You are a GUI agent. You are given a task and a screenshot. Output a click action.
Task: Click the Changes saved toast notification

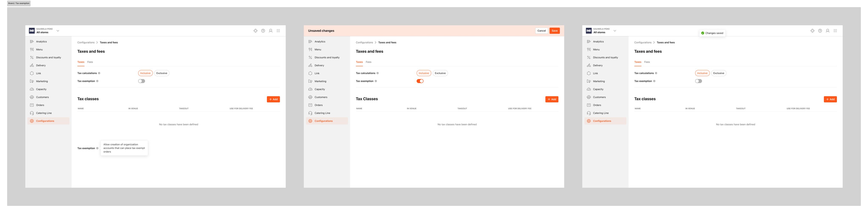coord(712,33)
